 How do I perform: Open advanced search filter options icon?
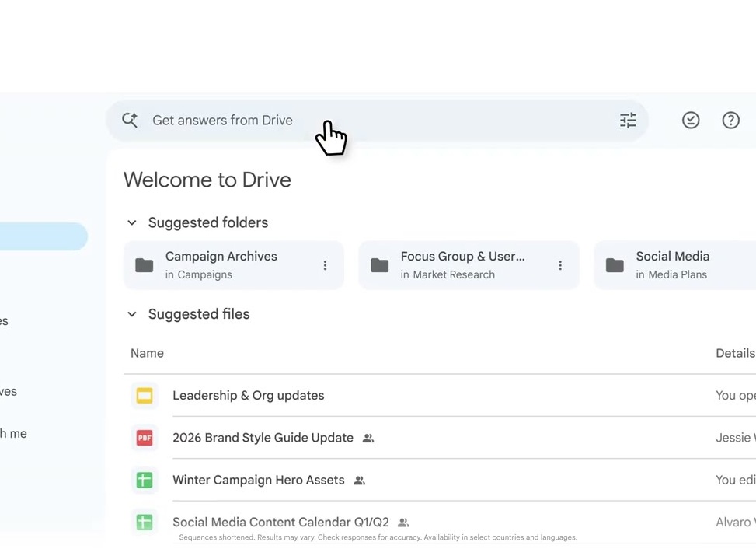point(628,120)
